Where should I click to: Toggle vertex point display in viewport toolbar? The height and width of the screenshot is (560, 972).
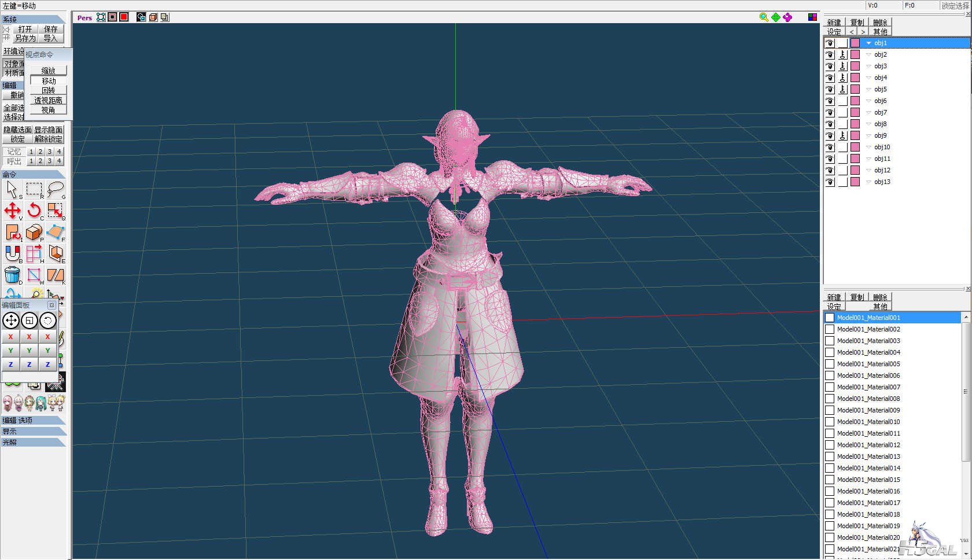[101, 17]
